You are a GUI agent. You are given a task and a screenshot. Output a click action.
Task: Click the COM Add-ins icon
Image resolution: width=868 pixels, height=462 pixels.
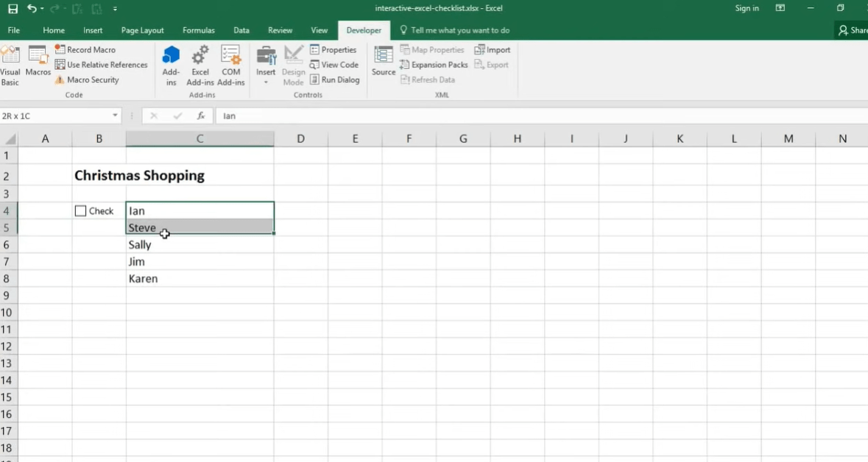pos(231,65)
